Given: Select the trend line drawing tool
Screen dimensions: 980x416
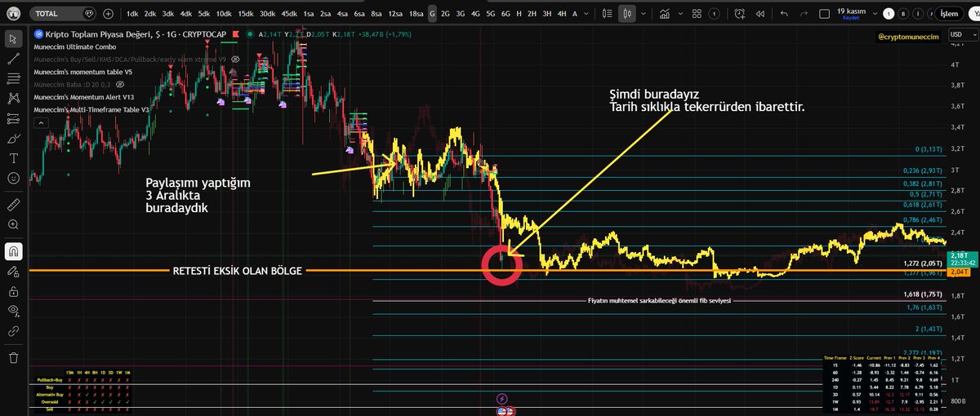Looking at the screenshot, I should point(13,58).
